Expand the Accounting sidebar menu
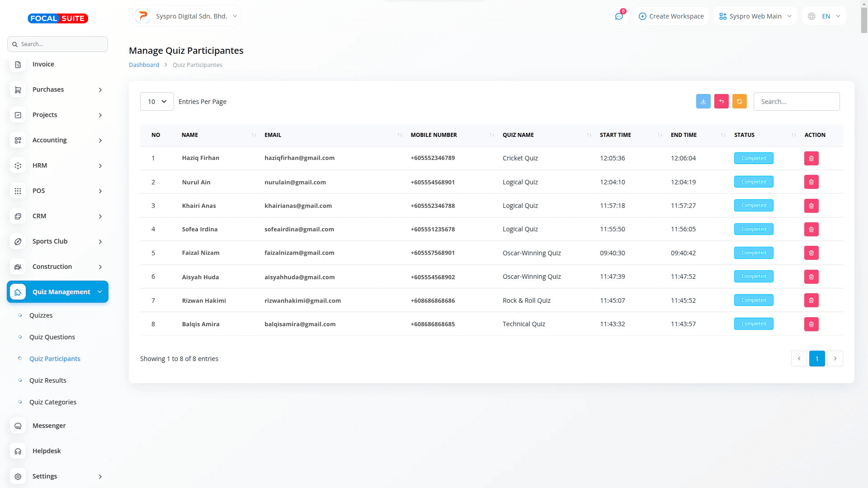868x488 pixels. tap(57, 140)
